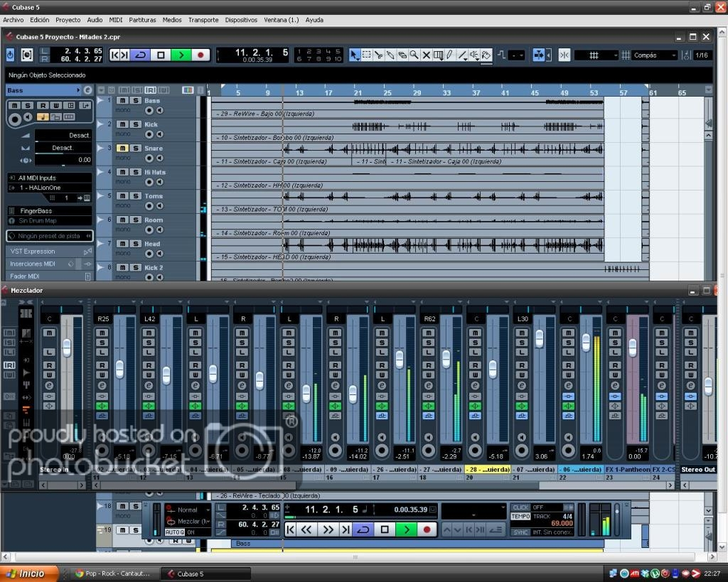The width and height of the screenshot is (728, 582).
Task: Open the Compás grid type dropdown
Action: coord(654,55)
